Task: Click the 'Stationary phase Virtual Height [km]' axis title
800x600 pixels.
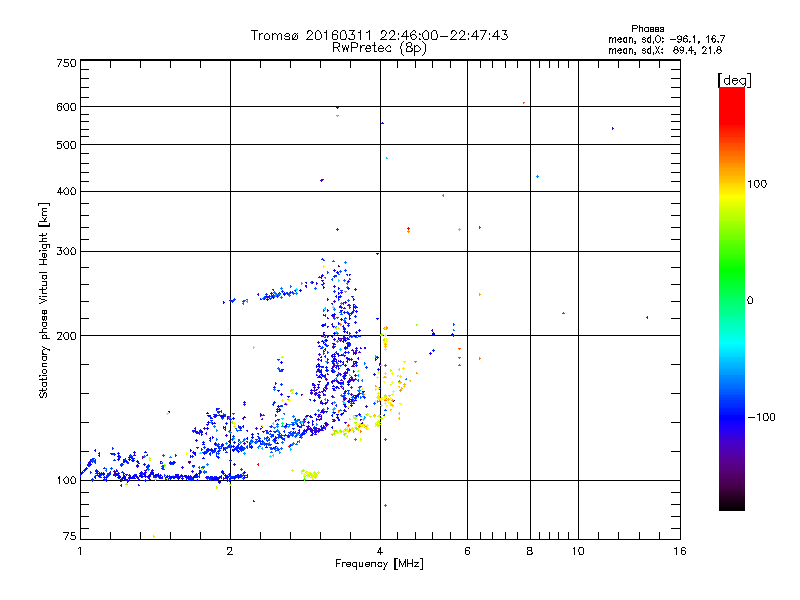Action: (x=43, y=300)
